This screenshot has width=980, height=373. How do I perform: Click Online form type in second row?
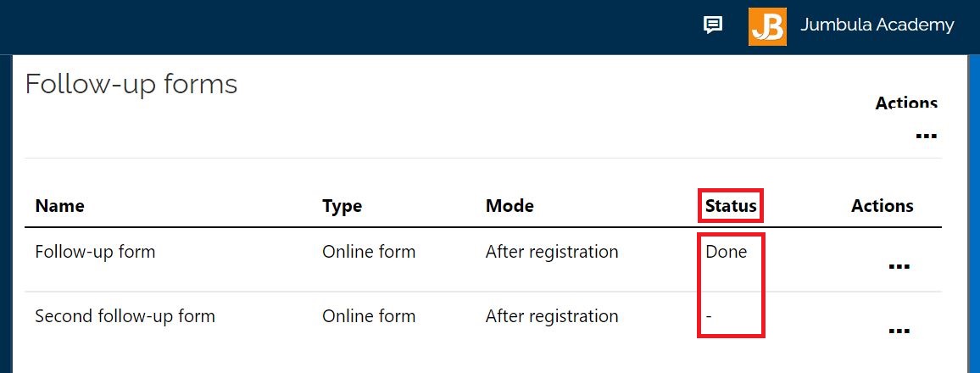[369, 316]
